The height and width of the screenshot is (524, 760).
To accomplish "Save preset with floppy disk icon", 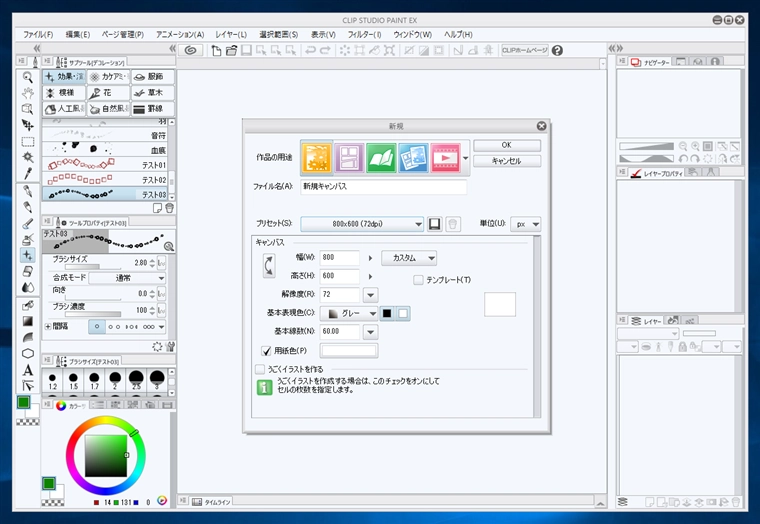I will [x=434, y=224].
